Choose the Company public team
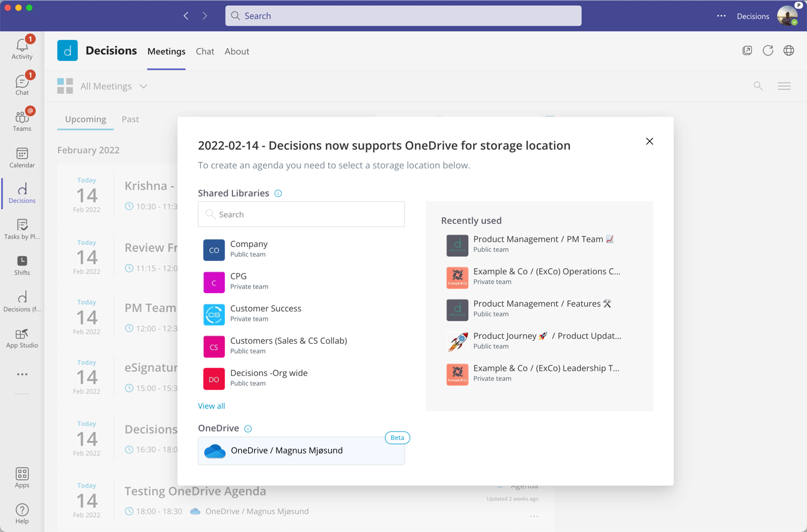 pos(301,249)
